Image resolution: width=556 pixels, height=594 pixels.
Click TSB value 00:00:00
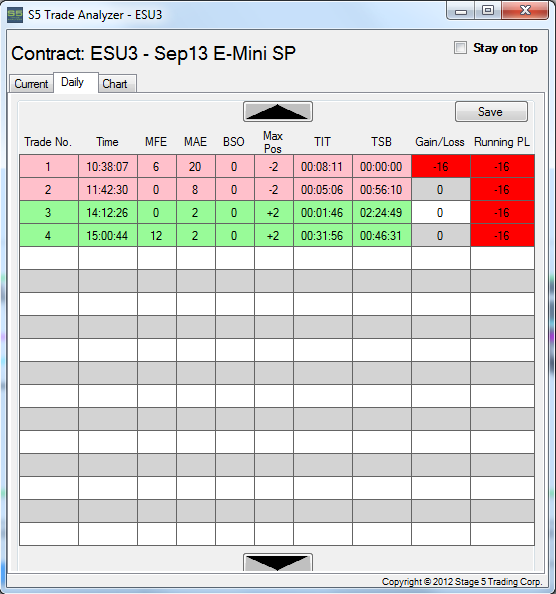click(382, 166)
